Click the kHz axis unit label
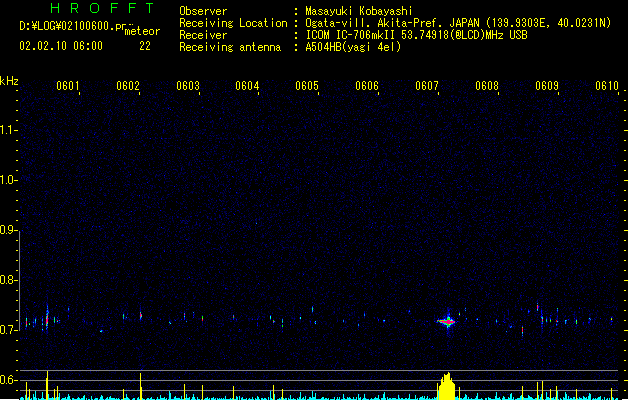629x400 pixels. click(9, 81)
